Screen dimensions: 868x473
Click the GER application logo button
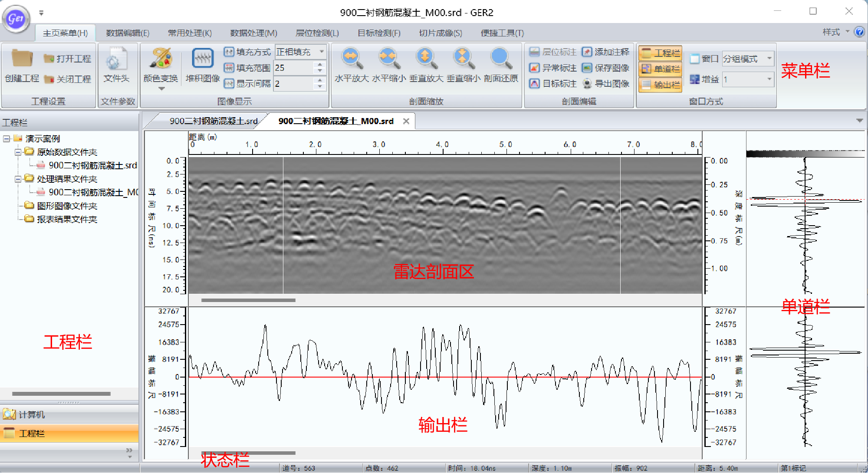(16, 19)
